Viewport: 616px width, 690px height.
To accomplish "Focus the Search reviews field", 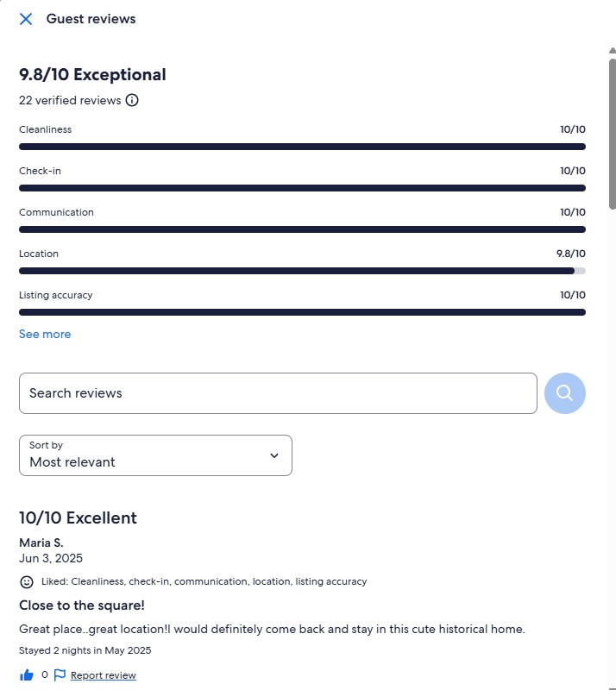I will pos(278,393).
